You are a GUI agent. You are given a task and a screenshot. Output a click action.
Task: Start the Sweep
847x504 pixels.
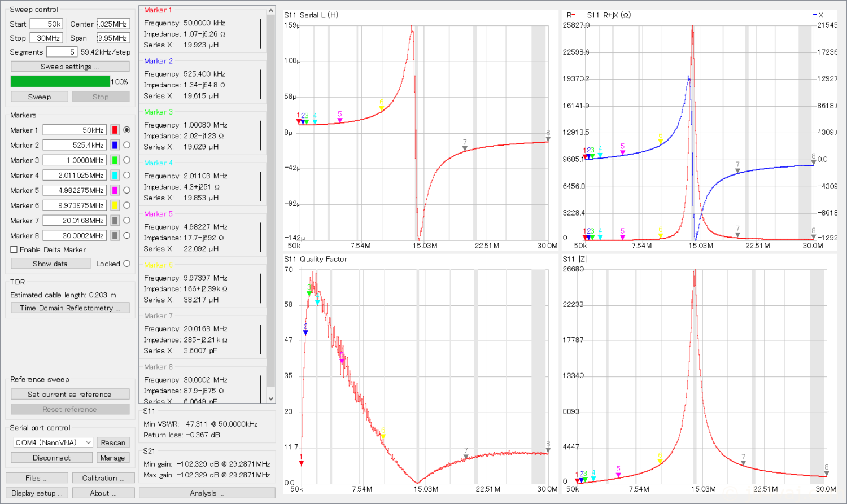[40, 97]
